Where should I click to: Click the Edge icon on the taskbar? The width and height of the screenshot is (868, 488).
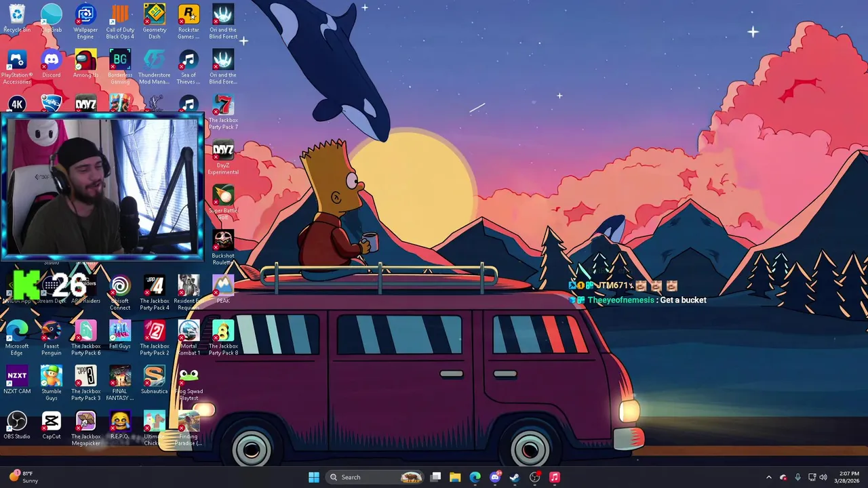[475, 477]
